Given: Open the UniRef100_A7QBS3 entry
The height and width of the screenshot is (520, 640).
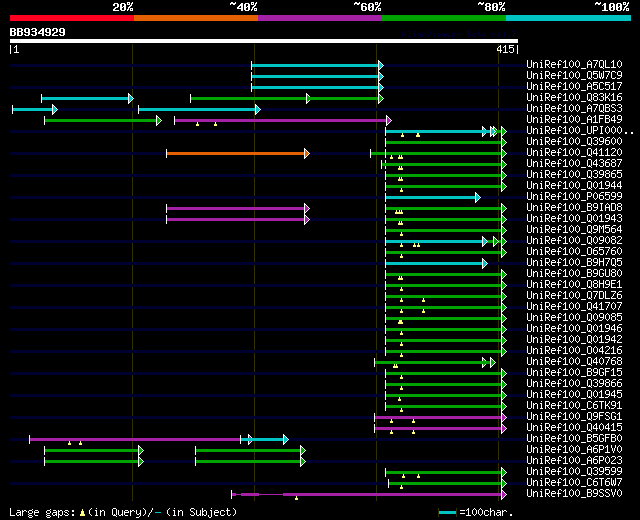Looking at the screenshot, I should pyautogui.click(x=574, y=108).
